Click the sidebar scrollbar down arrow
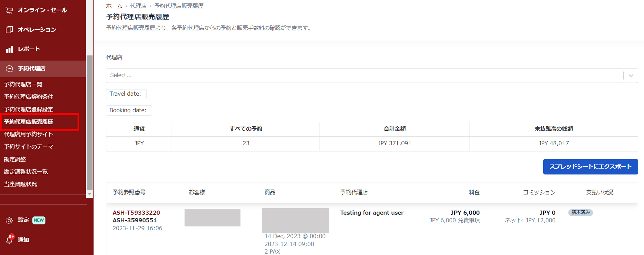Screen dimensions: 644x255 coord(89,194)
